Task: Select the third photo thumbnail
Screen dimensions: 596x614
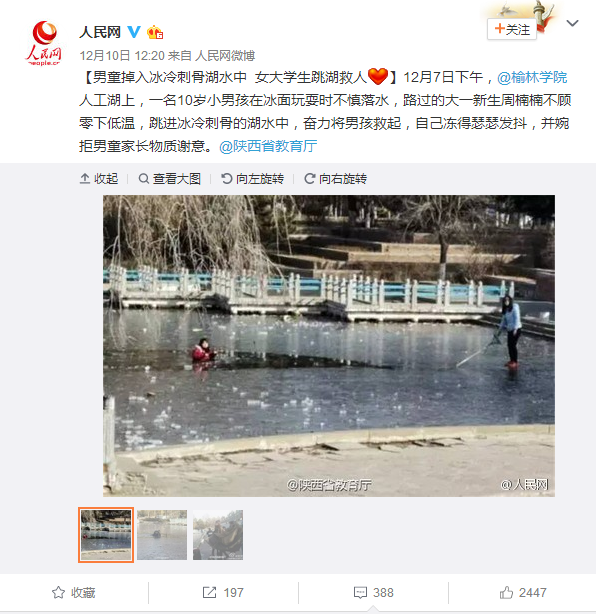Action: coord(218,535)
